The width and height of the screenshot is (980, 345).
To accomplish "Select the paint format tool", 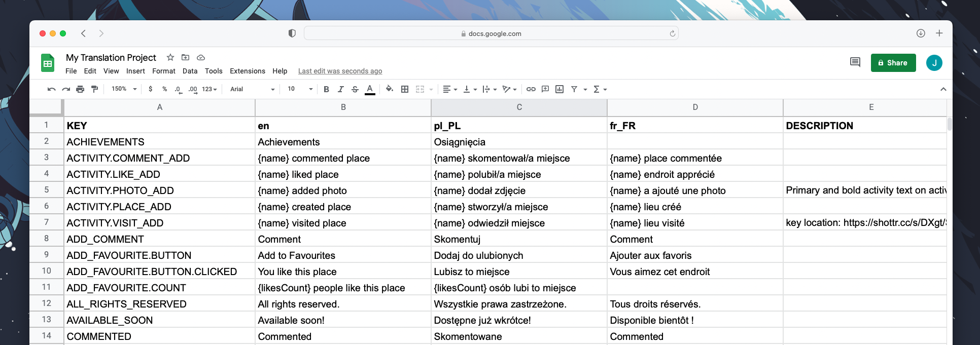I will pyautogui.click(x=94, y=89).
